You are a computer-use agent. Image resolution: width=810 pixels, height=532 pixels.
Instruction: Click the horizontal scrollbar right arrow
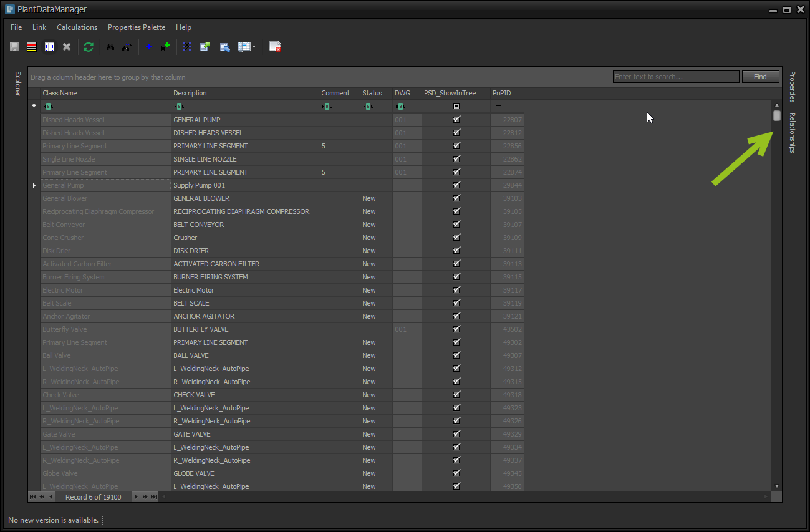coord(767,497)
